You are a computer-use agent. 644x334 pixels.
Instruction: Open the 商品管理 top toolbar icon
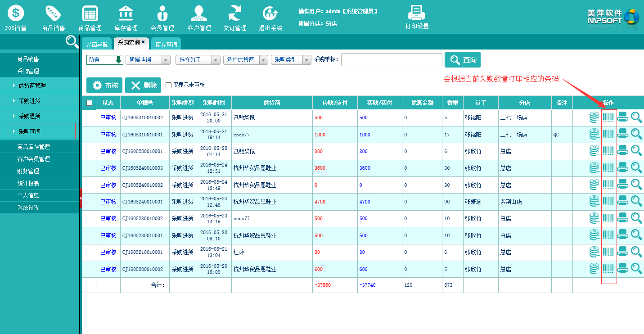(90, 18)
